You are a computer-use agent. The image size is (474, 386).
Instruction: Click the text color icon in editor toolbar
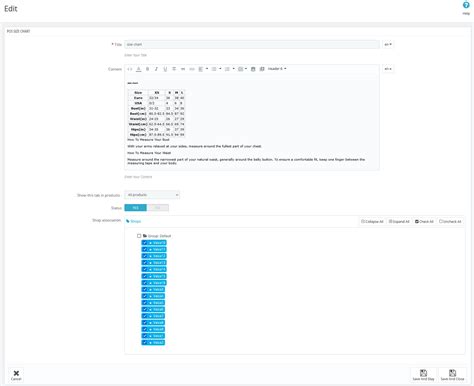139,69
